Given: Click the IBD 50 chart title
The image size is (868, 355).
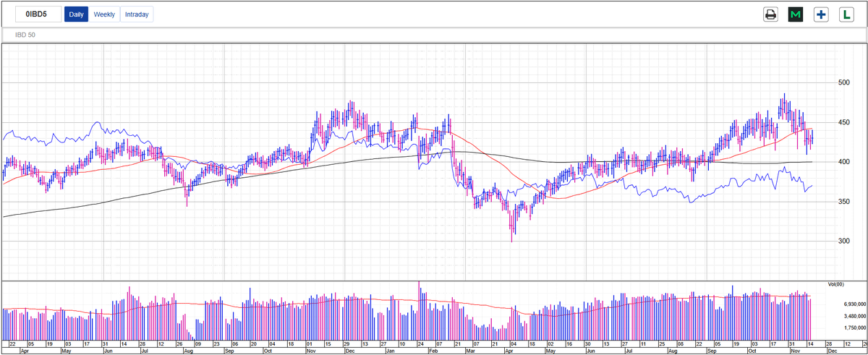Looking at the screenshot, I should tap(26, 35).
